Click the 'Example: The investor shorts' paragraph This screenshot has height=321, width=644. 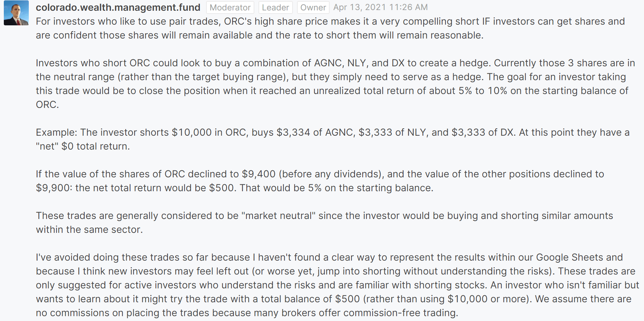(x=332, y=139)
